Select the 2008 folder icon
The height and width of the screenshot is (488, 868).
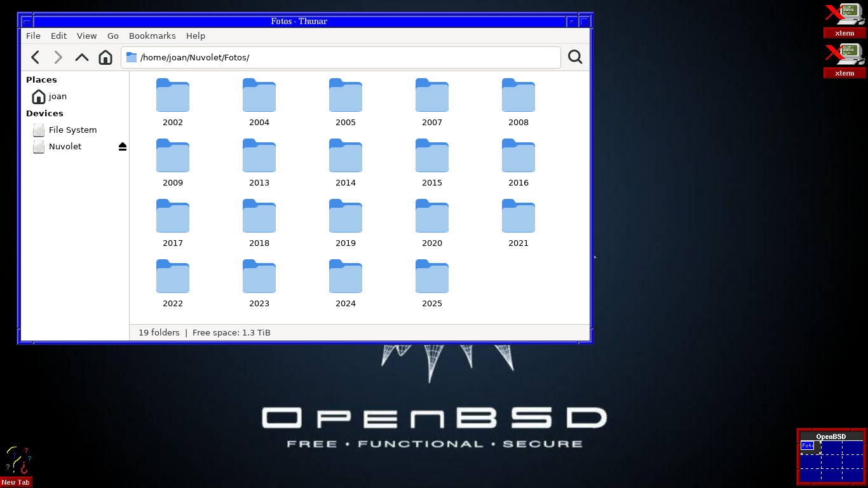point(519,95)
